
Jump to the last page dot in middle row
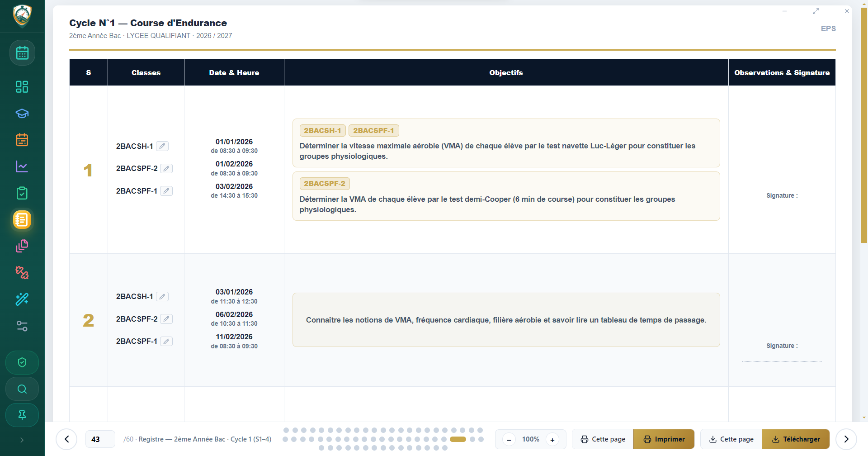(x=481, y=439)
